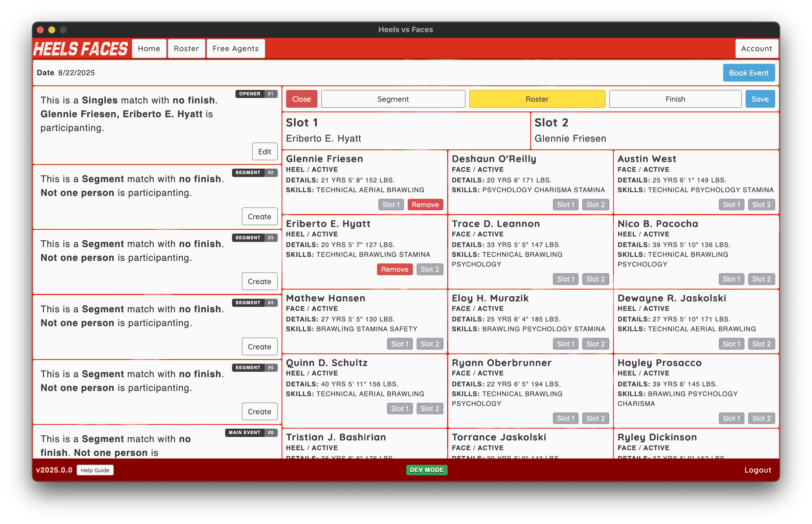
Task: Save the current match configuration
Action: click(760, 99)
